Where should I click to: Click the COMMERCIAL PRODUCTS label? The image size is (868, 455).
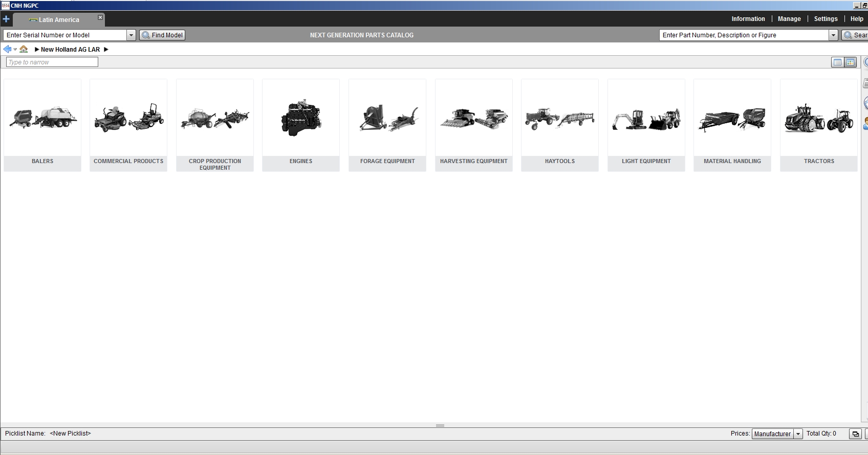point(128,161)
